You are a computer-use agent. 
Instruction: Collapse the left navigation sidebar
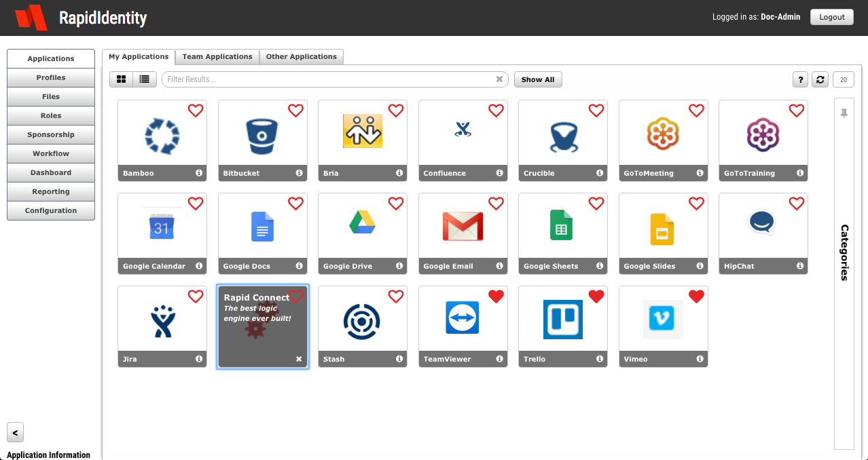coord(15,432)
